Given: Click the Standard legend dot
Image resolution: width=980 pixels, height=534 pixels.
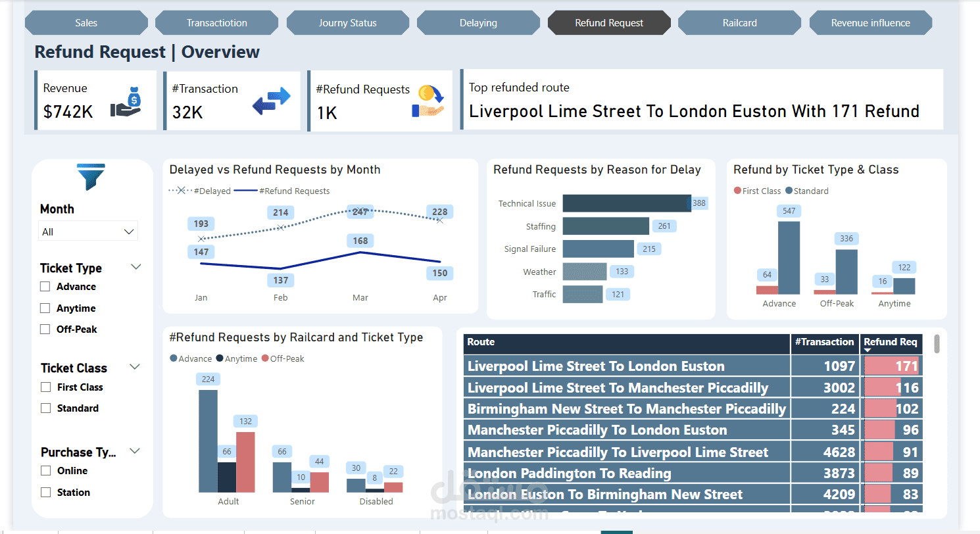Looking at the screenshot, I should coord(789,191).
